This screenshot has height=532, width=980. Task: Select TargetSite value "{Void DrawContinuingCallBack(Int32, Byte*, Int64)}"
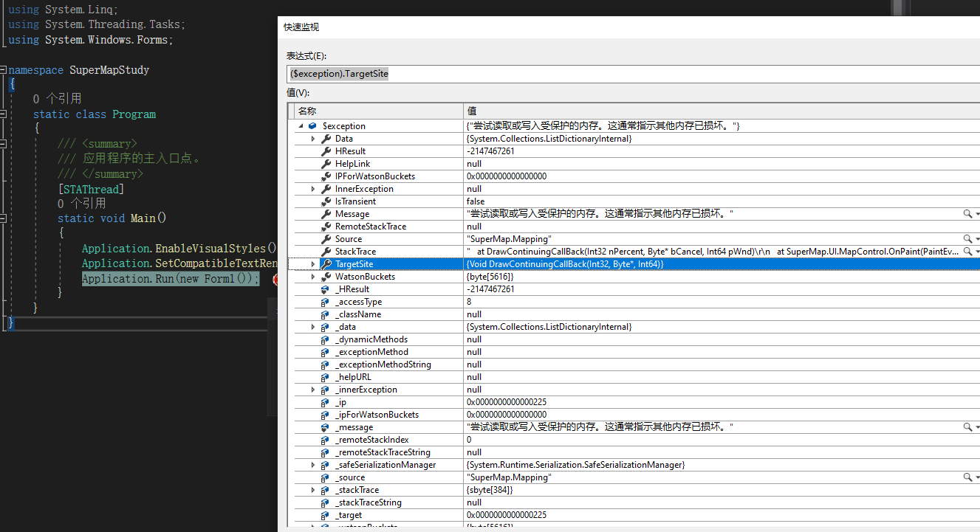coord(565,264)
